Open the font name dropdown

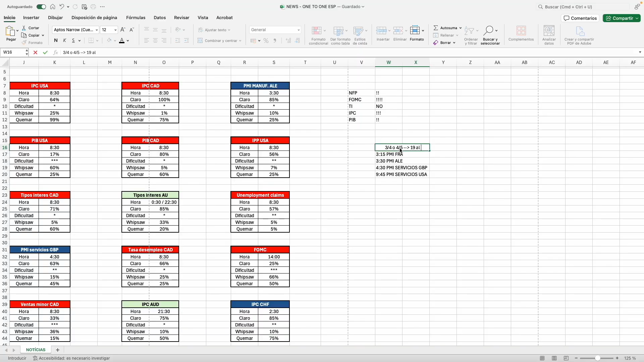[x=97, y=30]
